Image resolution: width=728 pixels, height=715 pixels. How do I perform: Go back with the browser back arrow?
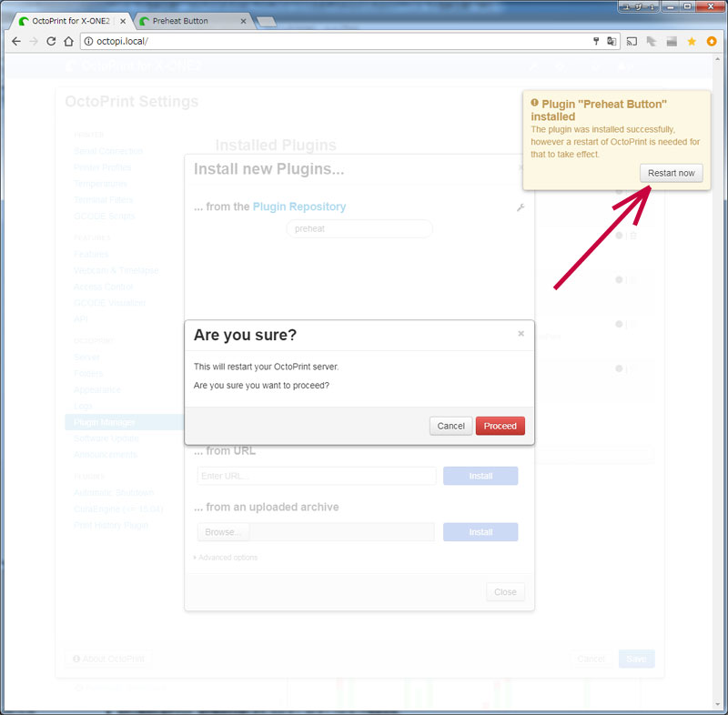pyautogui.click(x=16, y=41)
